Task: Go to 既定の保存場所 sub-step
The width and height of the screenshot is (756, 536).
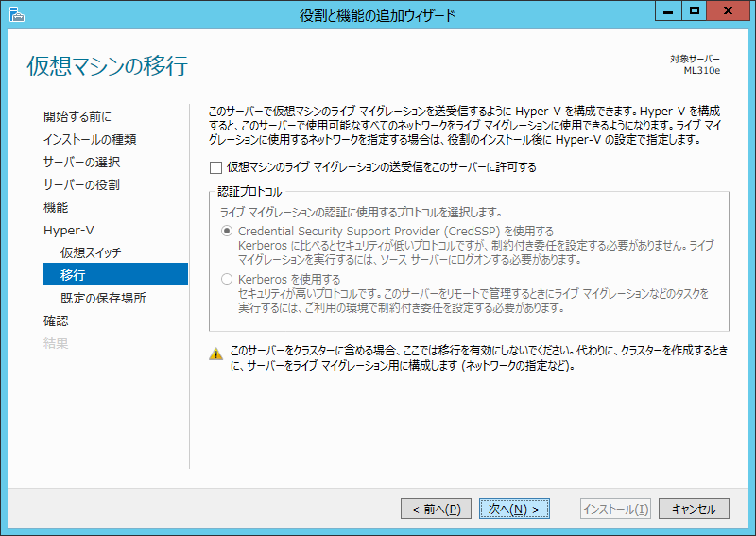Action: coord(103,298)
